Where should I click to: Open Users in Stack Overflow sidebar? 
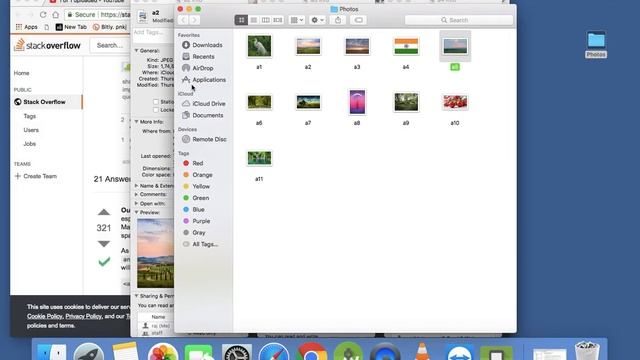point(31,130)
